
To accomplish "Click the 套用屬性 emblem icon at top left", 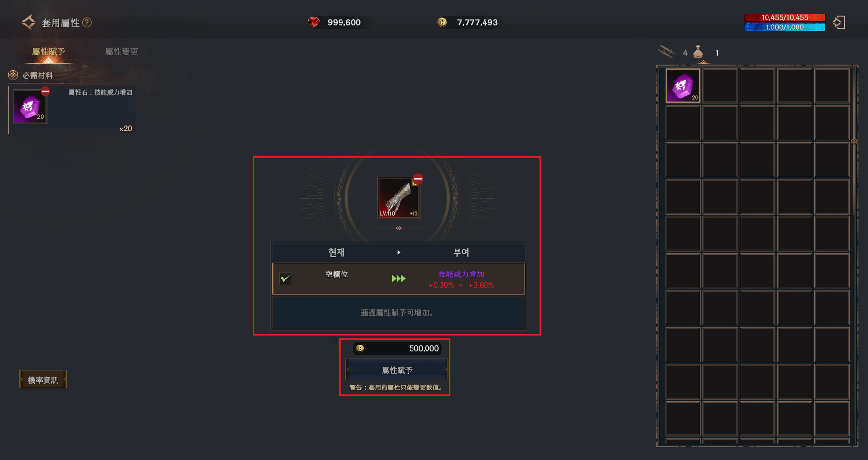I will (28, 22).
